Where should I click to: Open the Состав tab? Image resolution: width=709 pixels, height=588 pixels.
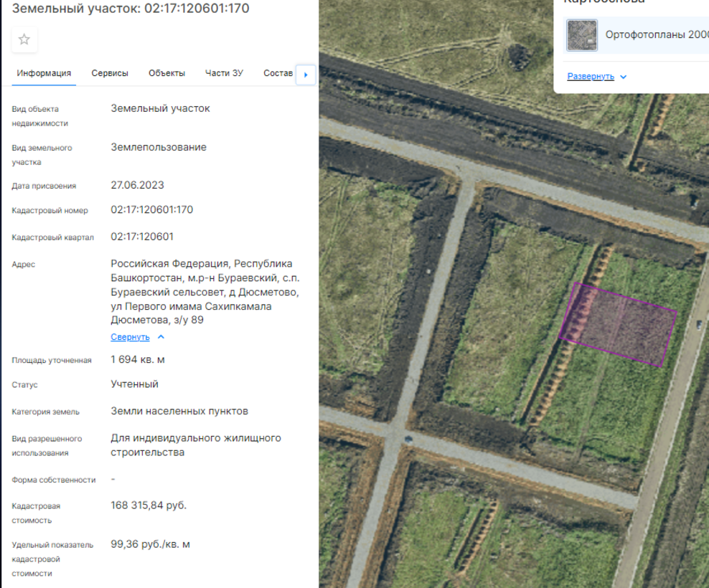click(x=278, y=73)
